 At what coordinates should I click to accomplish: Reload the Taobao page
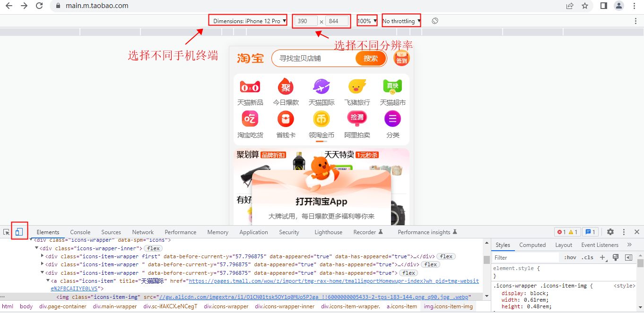[40, 6]
